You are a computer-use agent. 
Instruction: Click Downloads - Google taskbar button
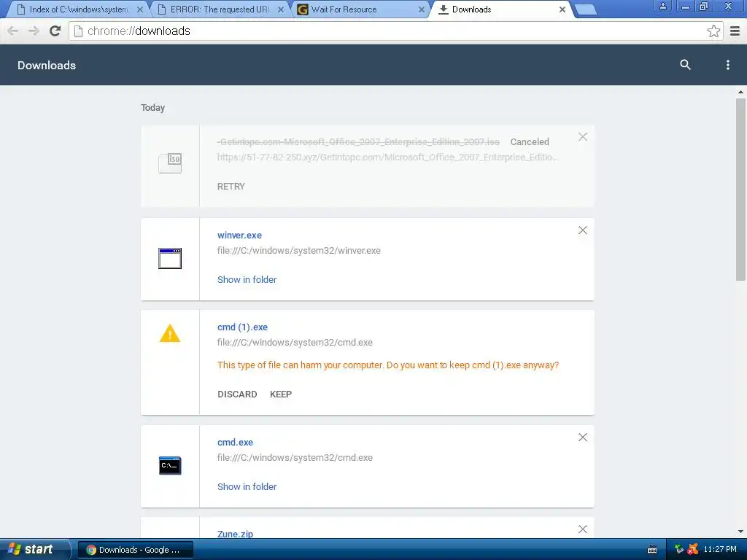[135, 550]
